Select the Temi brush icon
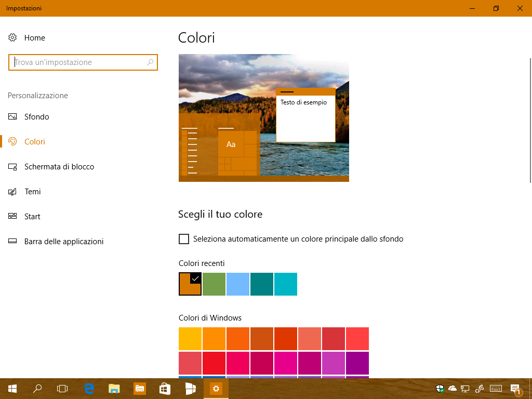This screenshot has width=532, height=399. tap(12, 191)
